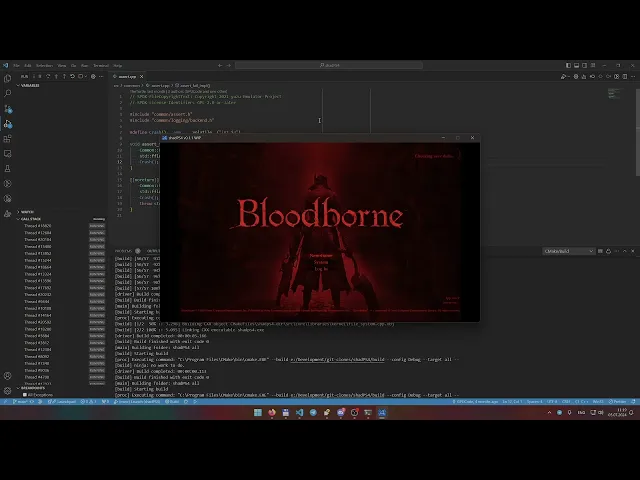Image resolution: width=640 pixels, height=480 pixels.
Task: Open the Testing flask view
Action: click(x=7, y=169)
